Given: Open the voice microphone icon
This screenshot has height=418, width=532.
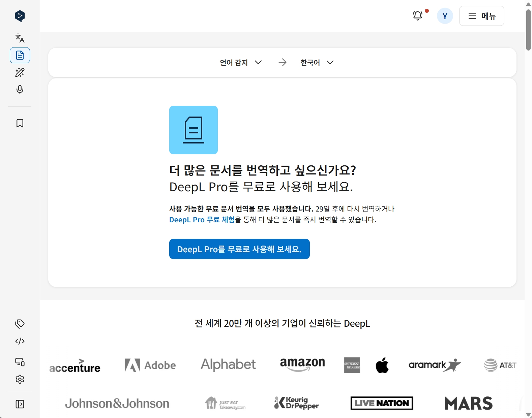Looking at the screenshot, I should click(20, 90).
